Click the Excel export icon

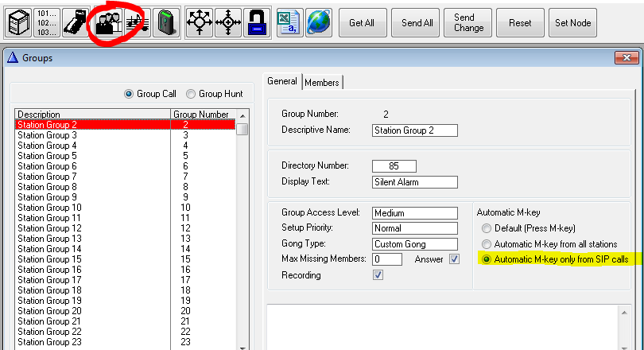click(x=289, y=22)
